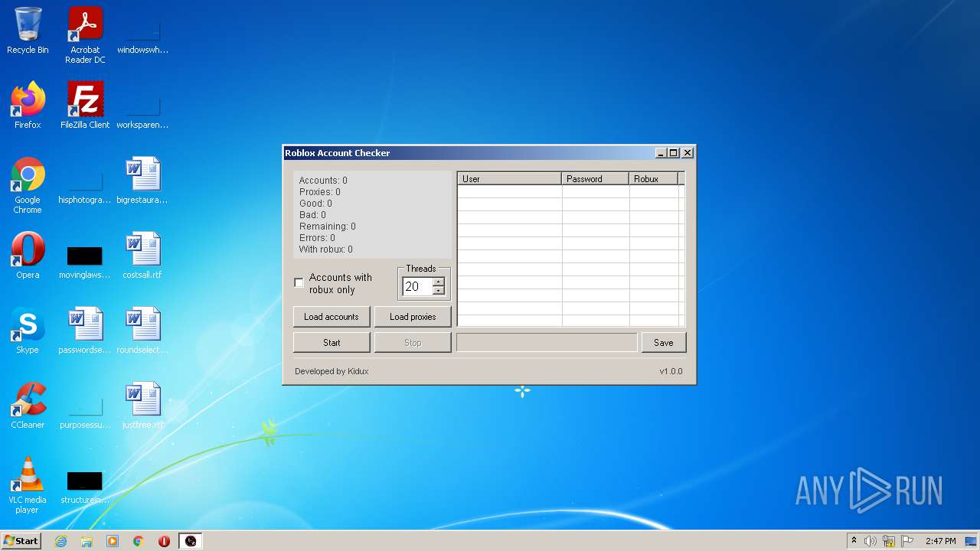This screenshot has width=980, height=551.
Task: Open Action Center flag tray icon
Action: [x=907, y=541]
